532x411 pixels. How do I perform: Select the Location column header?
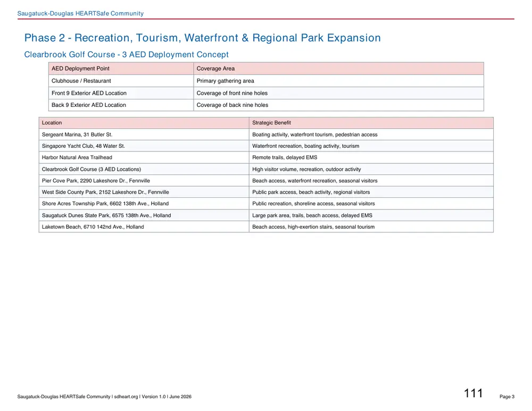pos(144,123)
